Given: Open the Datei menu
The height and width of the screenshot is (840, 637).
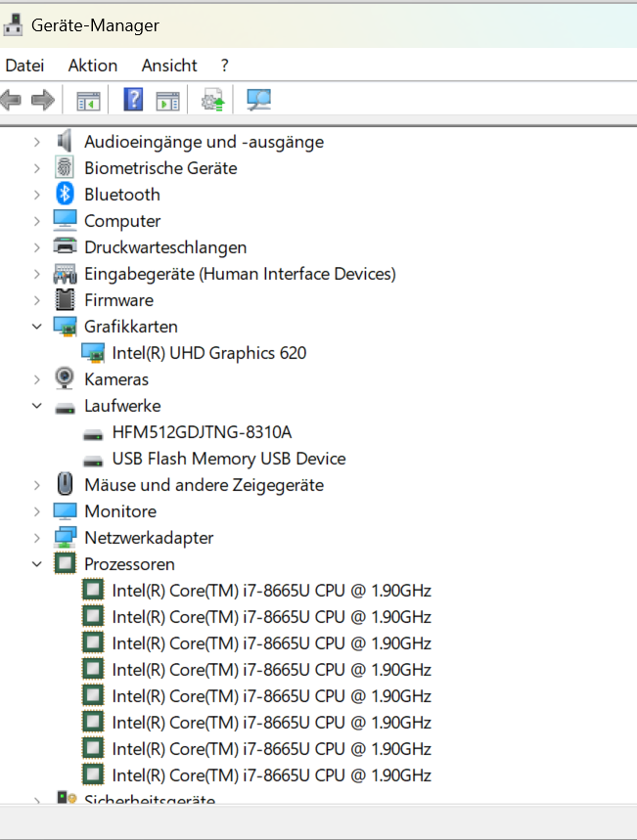Looking at the screenshot, I should click(24, 66).
